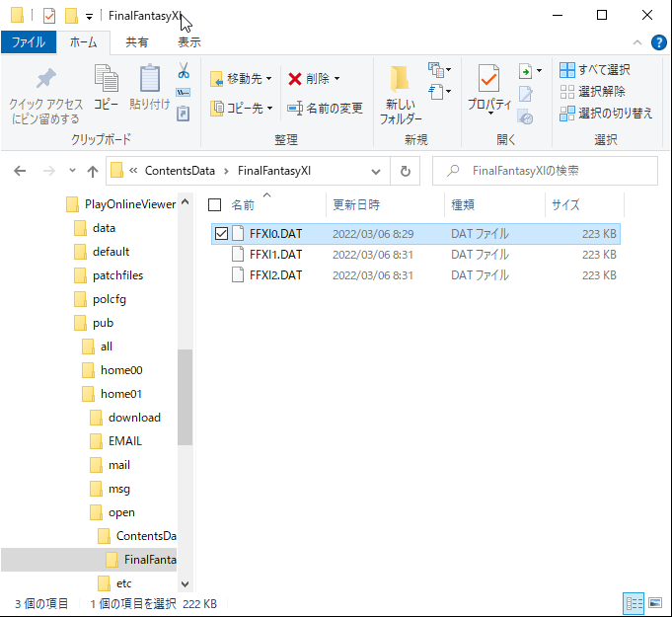Click the Copy path icon
Screen dimensions: 672x617
pos(184,92)
